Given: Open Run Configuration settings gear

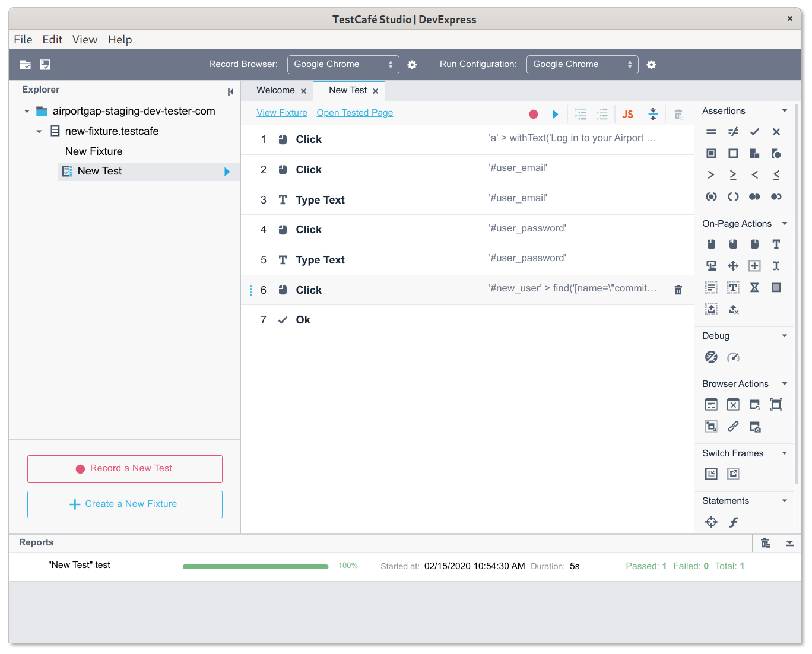Looking at the screenshot, I should [651, 65].
